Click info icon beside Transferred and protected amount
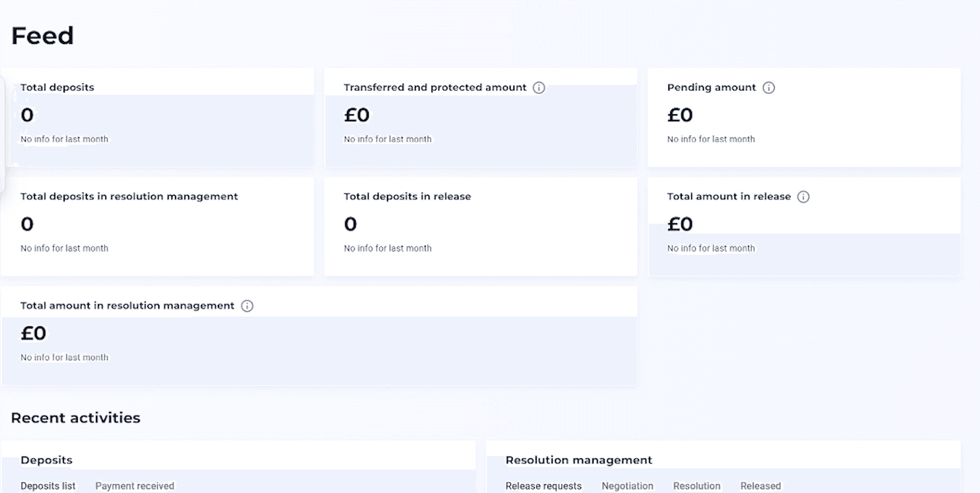980x493 pixels. [539, 88]
